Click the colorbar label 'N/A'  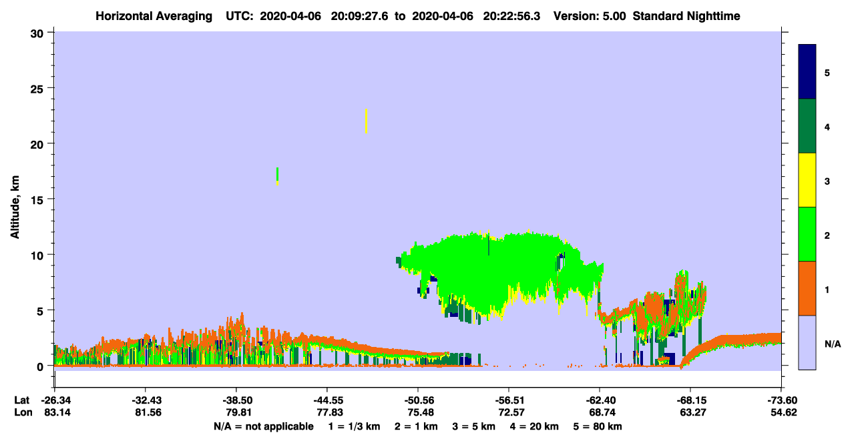(832, 344)
